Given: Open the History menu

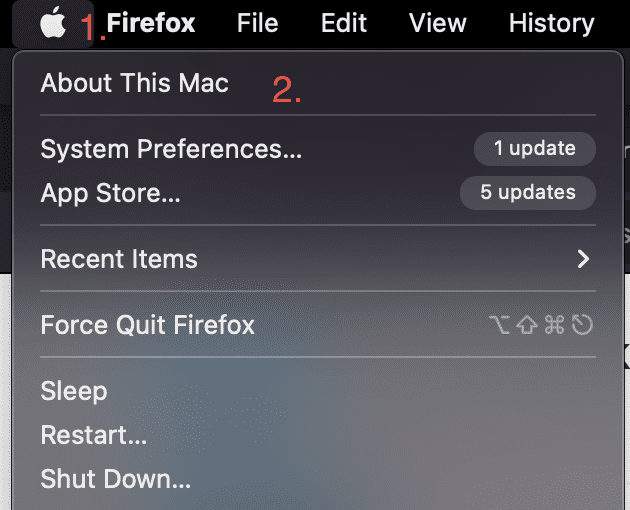Looking at the screenshot, I should (x=551, y=23).
